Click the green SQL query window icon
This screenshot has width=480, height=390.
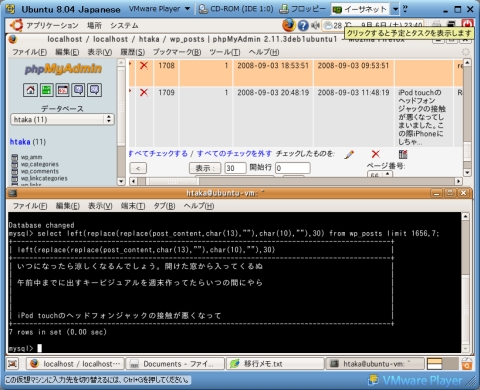click(x=46, y=90)
